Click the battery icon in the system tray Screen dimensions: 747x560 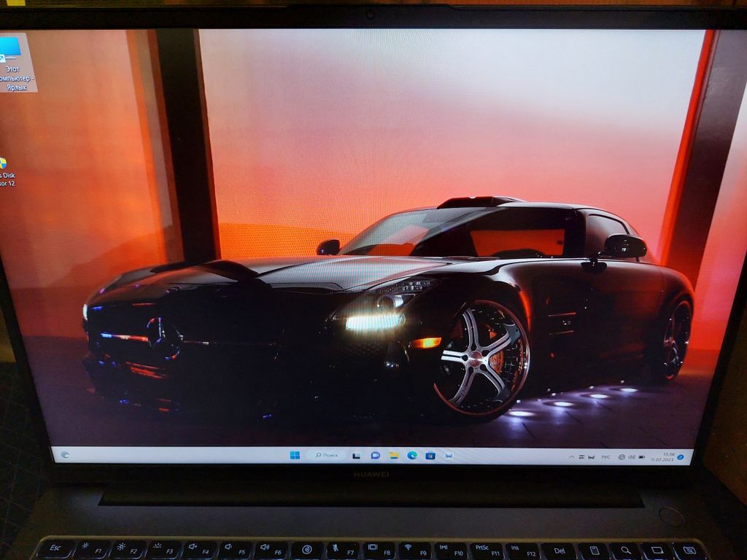[x=641, y=457]
